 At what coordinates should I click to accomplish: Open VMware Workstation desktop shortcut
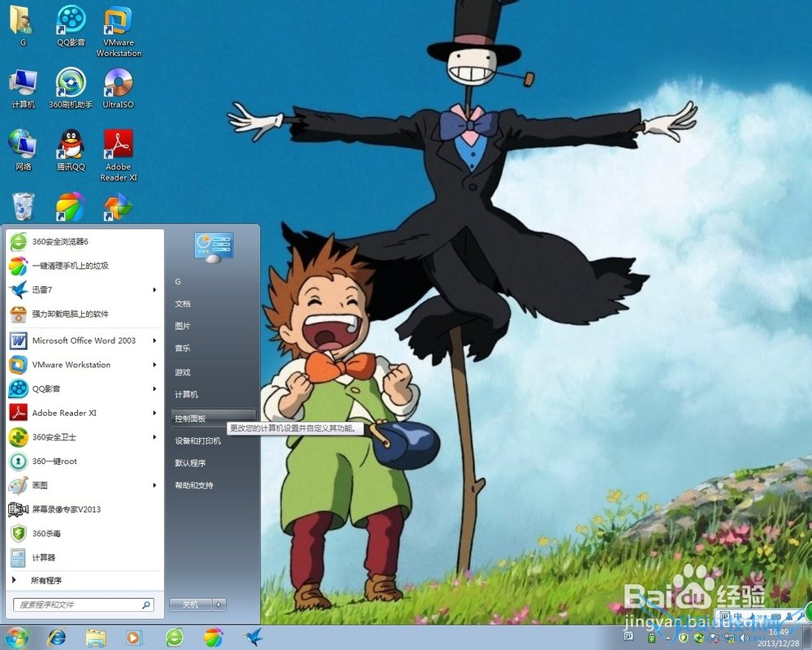click(119, 22)
